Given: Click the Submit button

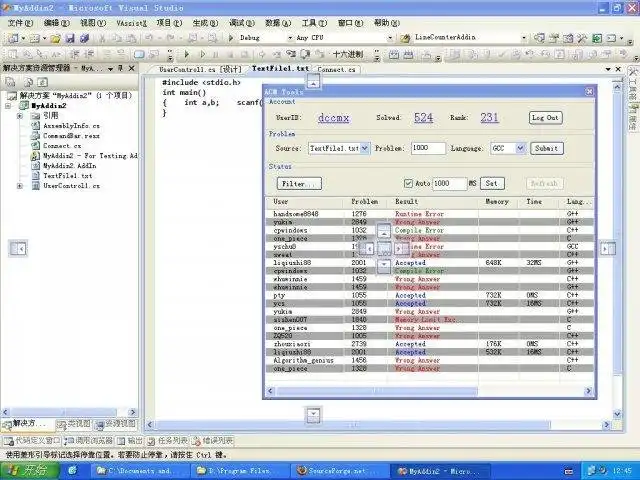Looking at the screenshot, I should tap(547, 148).
